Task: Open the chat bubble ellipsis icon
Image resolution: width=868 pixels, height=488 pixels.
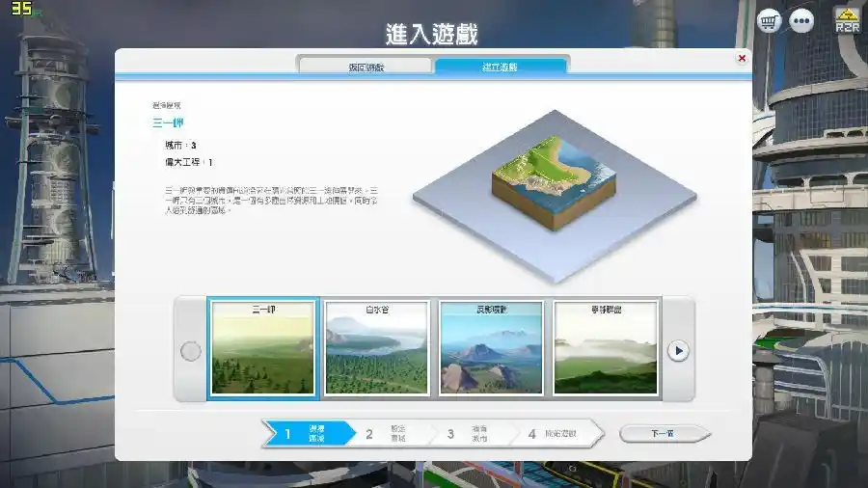Action: [801, 21]
